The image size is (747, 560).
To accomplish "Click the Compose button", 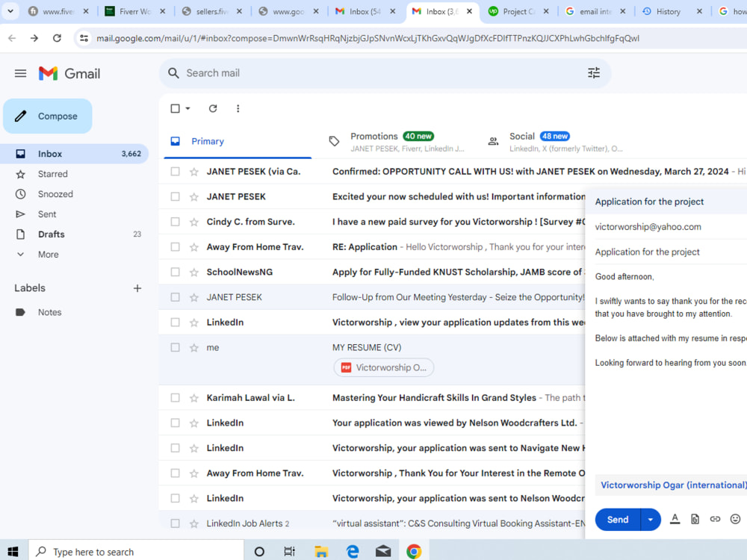I will 48,116.
